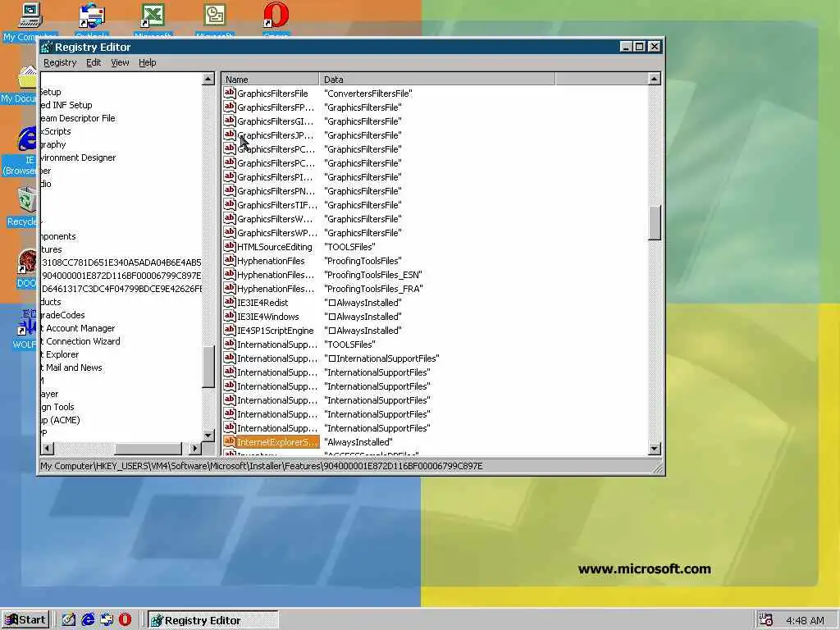Screen dimensions: 840x630
Task: Click the first quick launch icon next to Start
Action: pyautogui.click(x=69, y=620)
